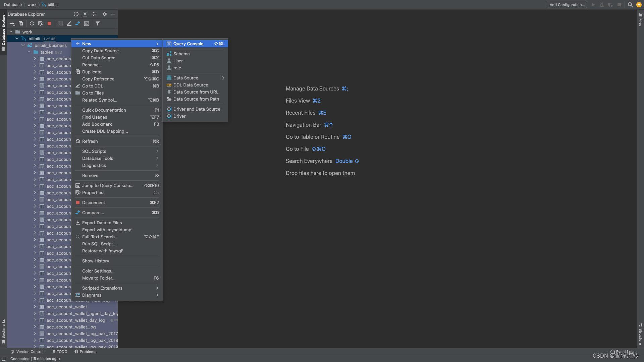Click the Database breadcrumb in navigation bar
Image resolution: width=644 pixels, height=362 pixels.
[x=13, y=5]
